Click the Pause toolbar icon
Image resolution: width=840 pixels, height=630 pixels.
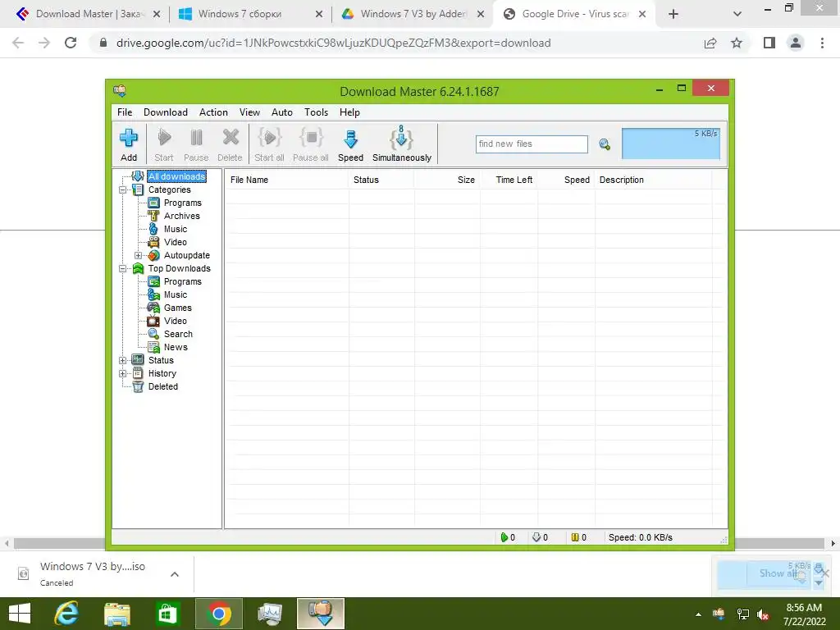[196, 138]
